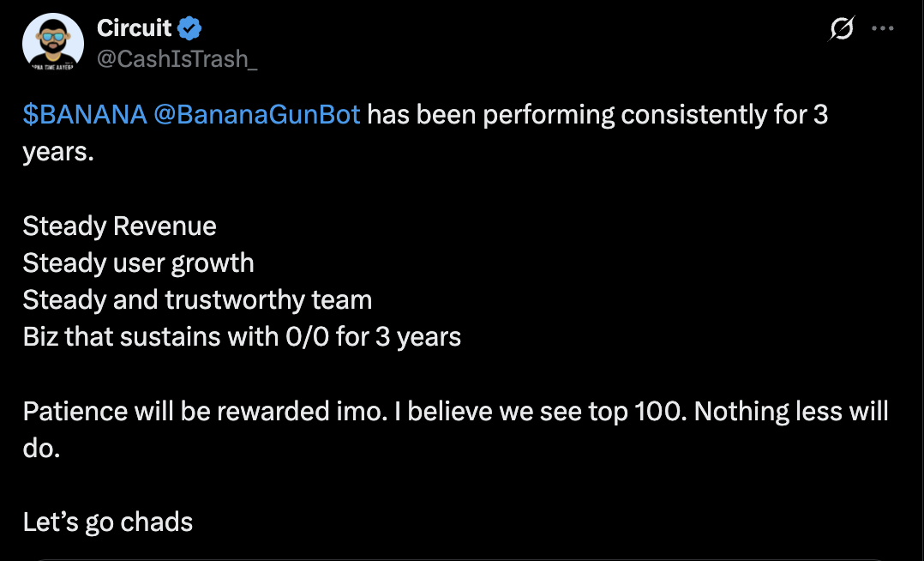Open the Grok explain-post icon
Image resolution: width=924 pixels, height=561 pixels.
click(841, 28)
